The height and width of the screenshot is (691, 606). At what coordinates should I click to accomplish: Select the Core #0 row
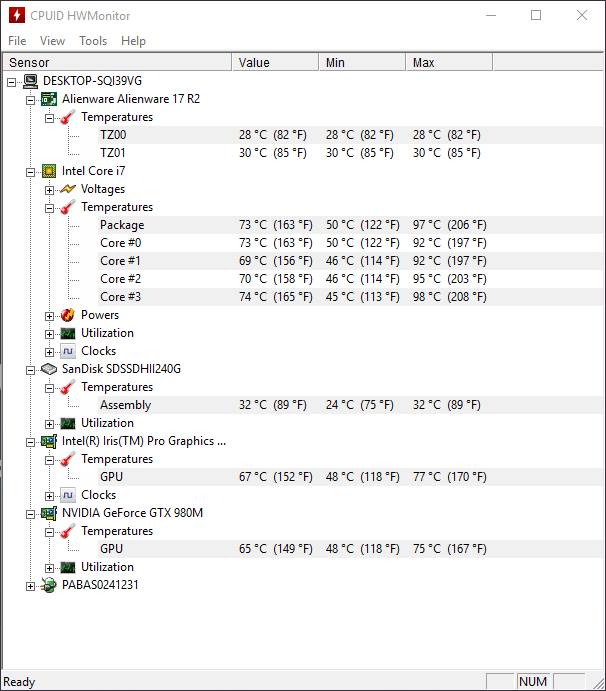(351, 243)
